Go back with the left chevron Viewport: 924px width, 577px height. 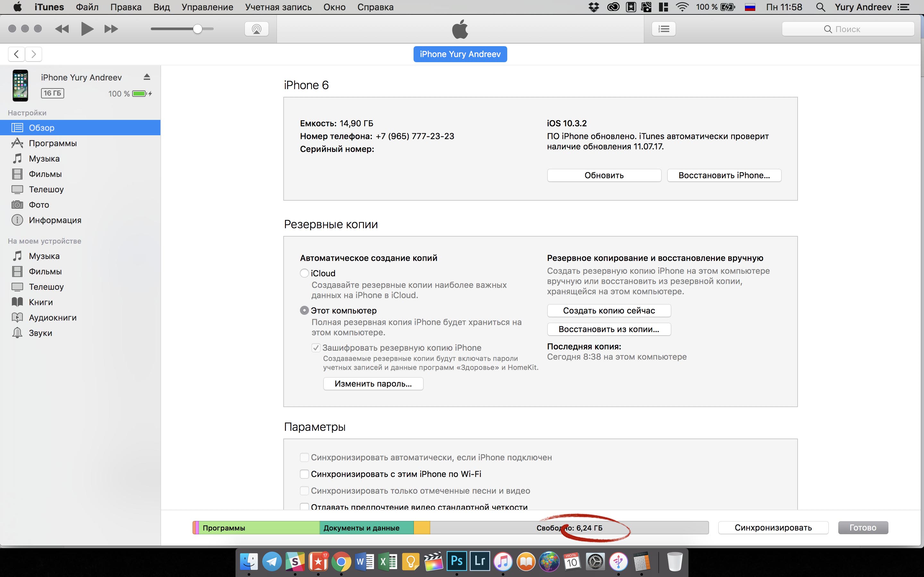pos(16,54)
